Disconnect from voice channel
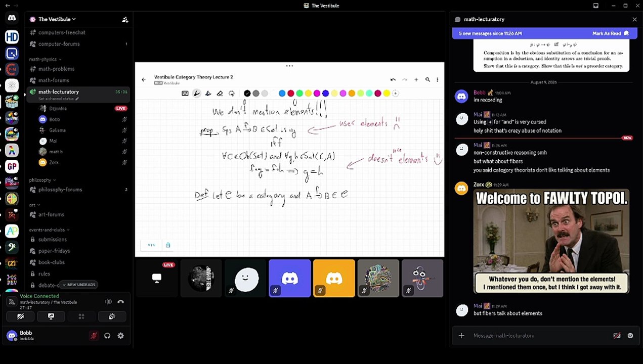The image size is (643, 364). pos(120,302)
